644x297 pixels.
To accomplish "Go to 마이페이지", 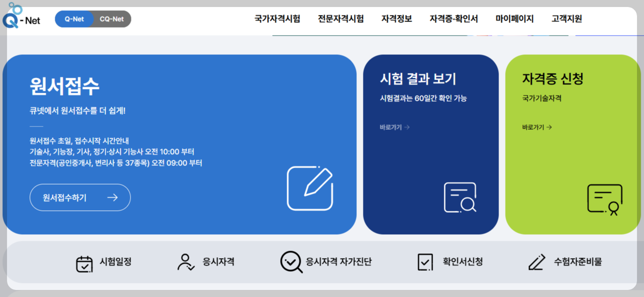I will coord(514,18).
